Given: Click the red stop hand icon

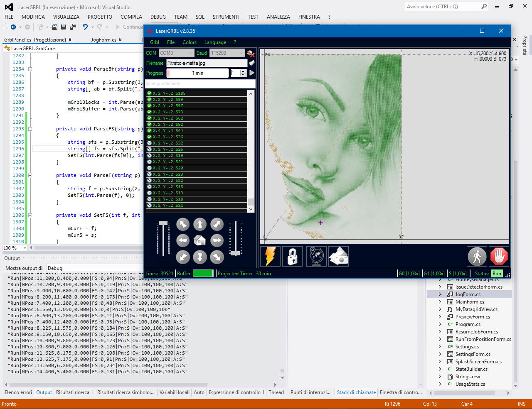Looking at the screenshot, I should pyautogui.click(x=499, y=256).
